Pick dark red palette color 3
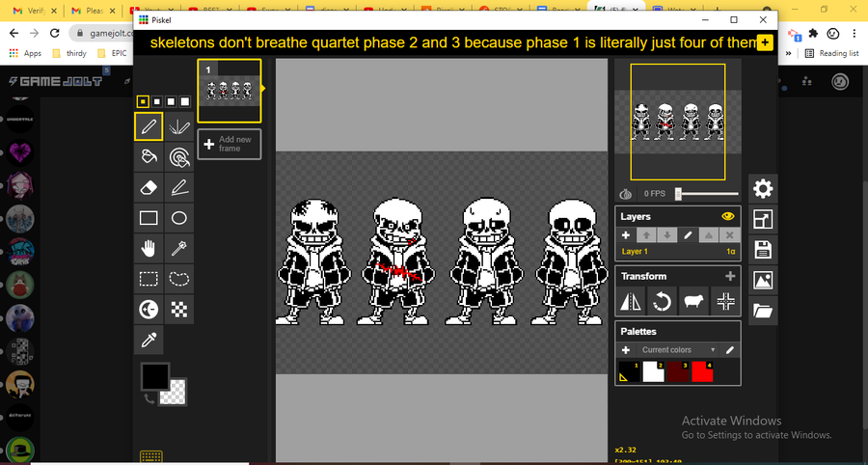The height and width of the screenshot is (465, 868). coord(678,371)
